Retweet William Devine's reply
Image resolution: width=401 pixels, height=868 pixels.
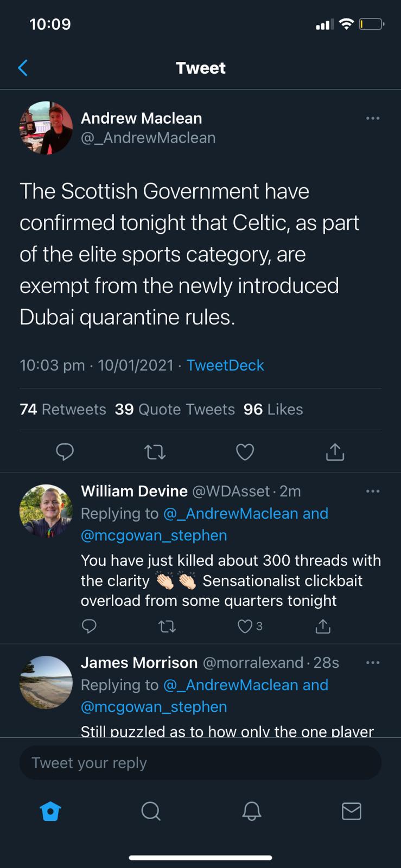point(167,627)
